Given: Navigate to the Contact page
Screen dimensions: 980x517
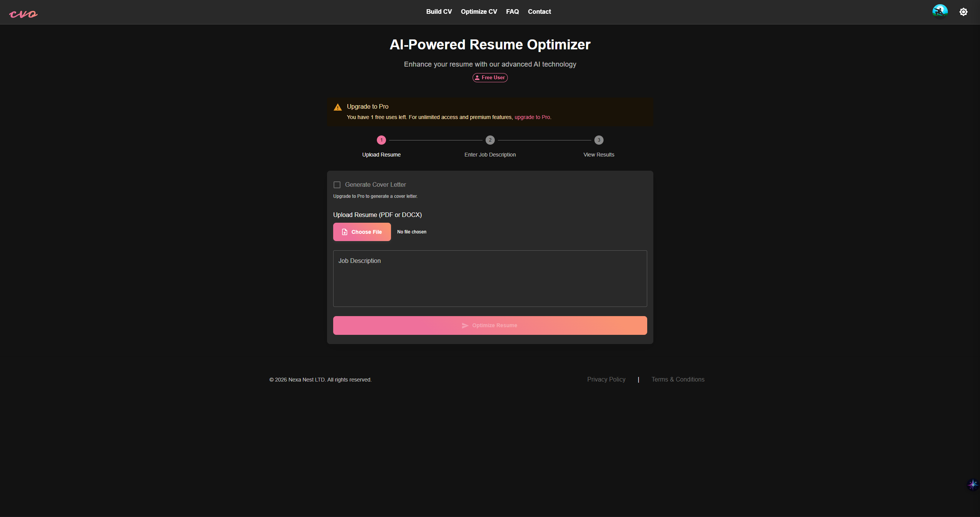Looking at the screenshot, I should [x=539, y=12].
